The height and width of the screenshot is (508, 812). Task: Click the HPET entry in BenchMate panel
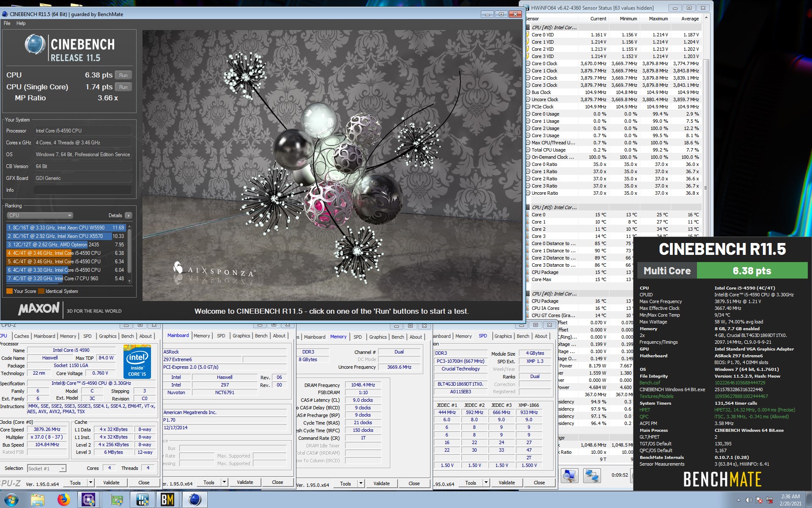[x=645, y=410]
